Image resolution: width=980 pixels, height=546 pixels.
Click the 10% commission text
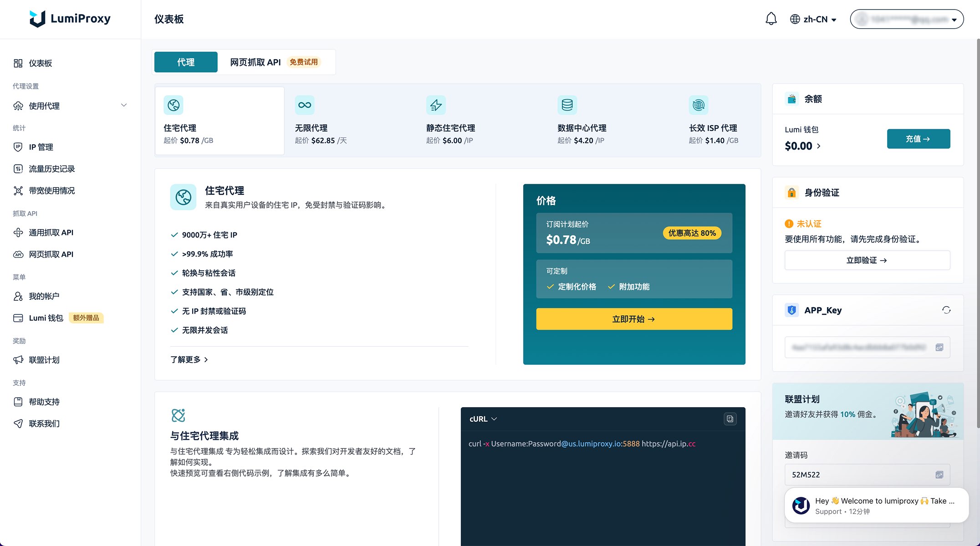click(x=847, y=414)
